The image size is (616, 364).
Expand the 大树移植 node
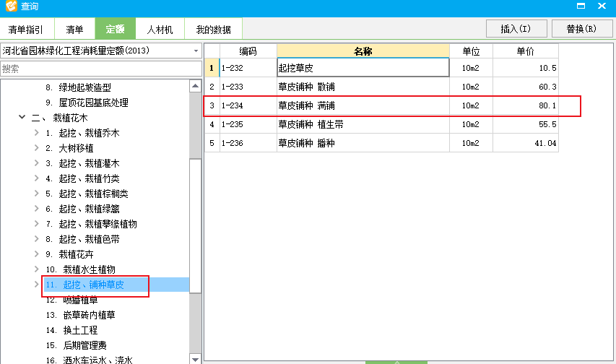[x=37, y=148]
